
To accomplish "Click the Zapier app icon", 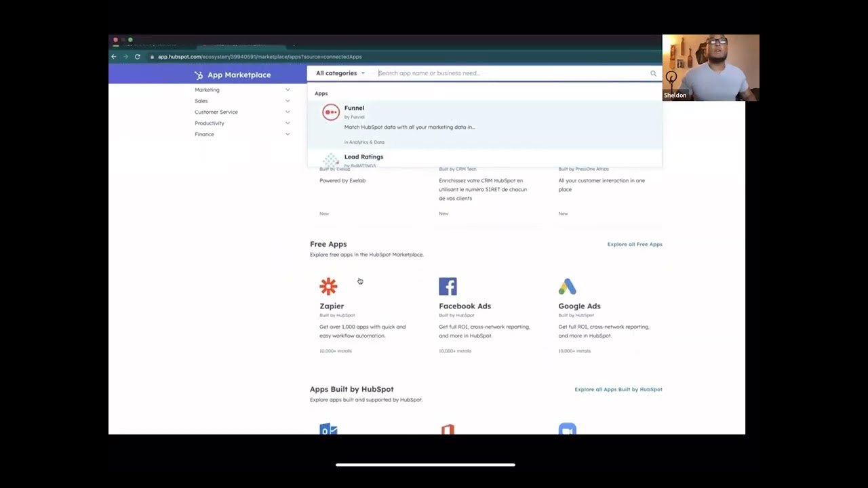I will [x=328, y=286].
